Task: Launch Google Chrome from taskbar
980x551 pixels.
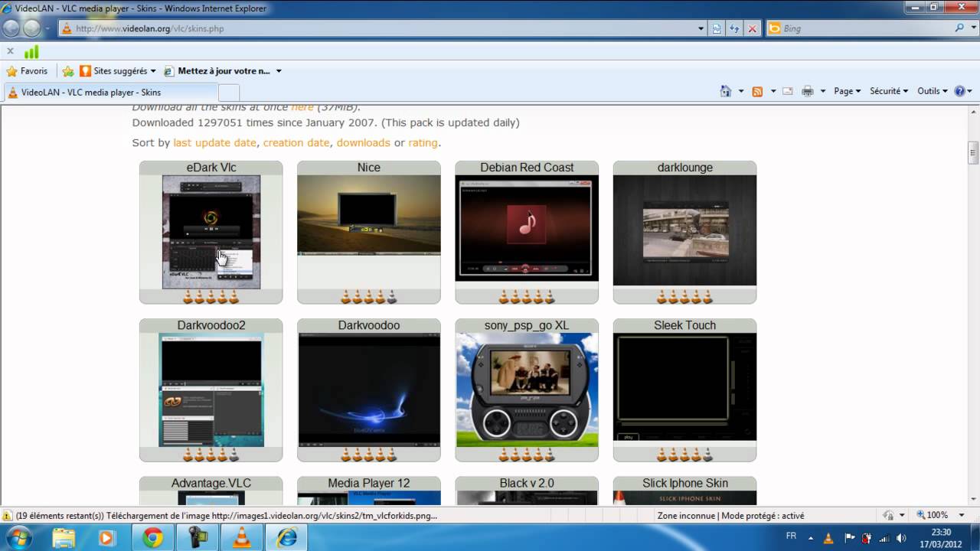Action: click(x=152, y=538)
